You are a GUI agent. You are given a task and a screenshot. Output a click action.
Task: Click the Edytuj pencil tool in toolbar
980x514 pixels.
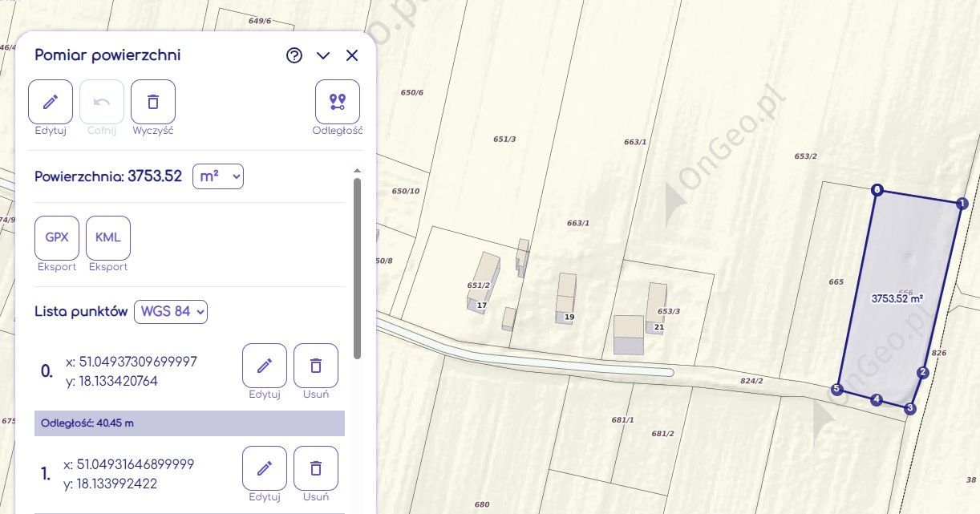51,102
